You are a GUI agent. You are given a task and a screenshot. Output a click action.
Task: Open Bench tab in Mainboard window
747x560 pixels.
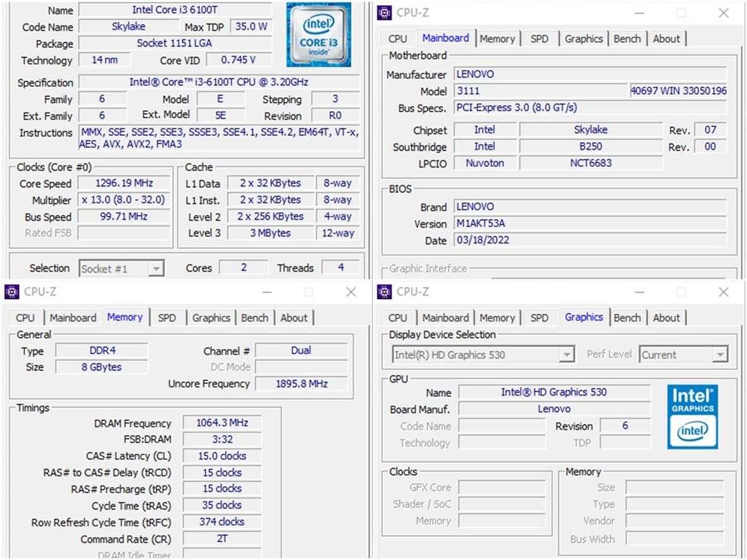627,39
